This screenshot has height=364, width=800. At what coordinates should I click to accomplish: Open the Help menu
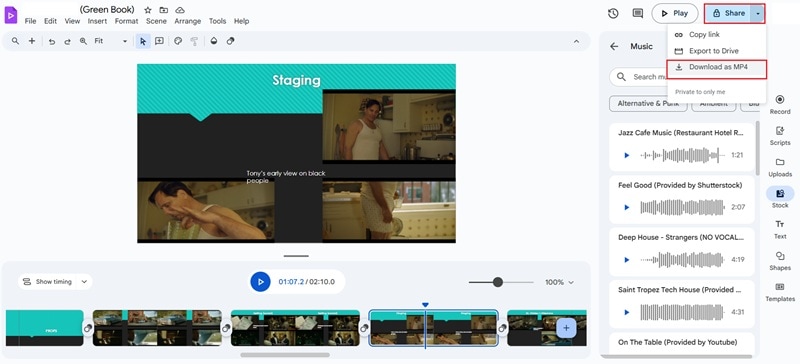[241, 21]
